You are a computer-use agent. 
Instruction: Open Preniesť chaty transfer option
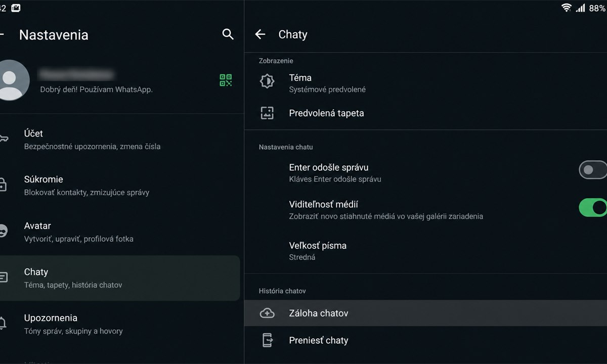[425, 340]
